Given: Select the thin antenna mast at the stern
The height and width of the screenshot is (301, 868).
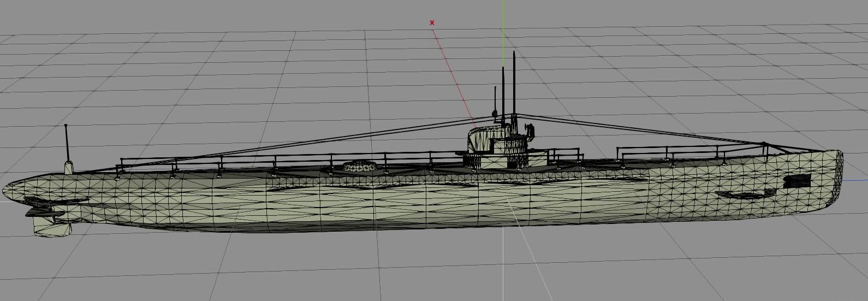Looking at the screenshot, I should [67, 143].
